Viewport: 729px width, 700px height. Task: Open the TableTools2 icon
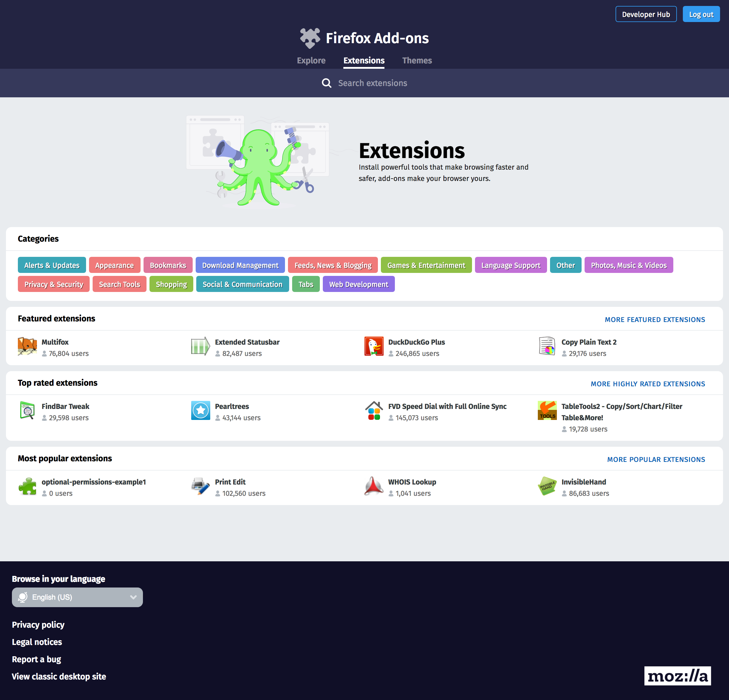(x=547, y=411)
